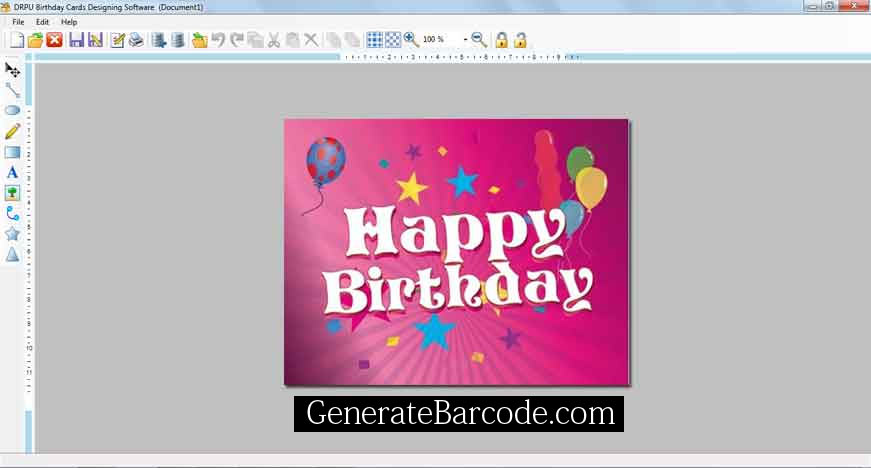Click the Print icon in toolbar

(x=135, y=40)
